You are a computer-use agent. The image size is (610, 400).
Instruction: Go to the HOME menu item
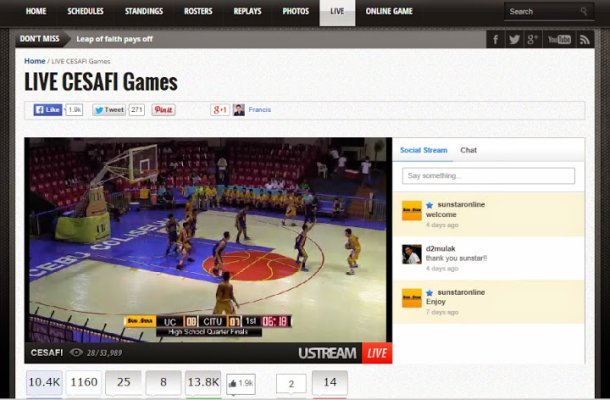[x=36, y=11]
